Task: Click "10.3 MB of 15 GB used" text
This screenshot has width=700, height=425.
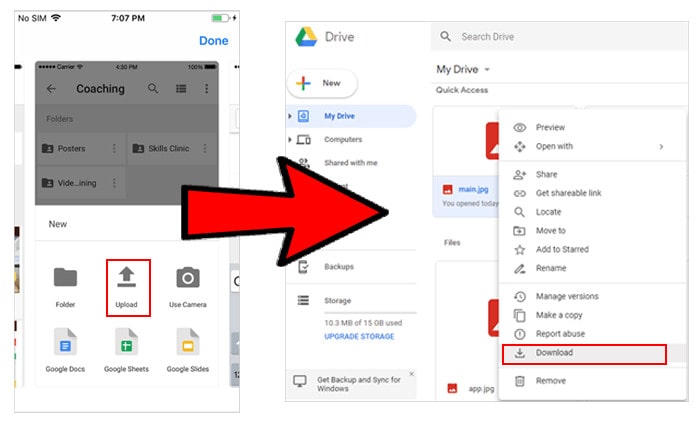Action: pyautogui.click(x=363, y=323)
